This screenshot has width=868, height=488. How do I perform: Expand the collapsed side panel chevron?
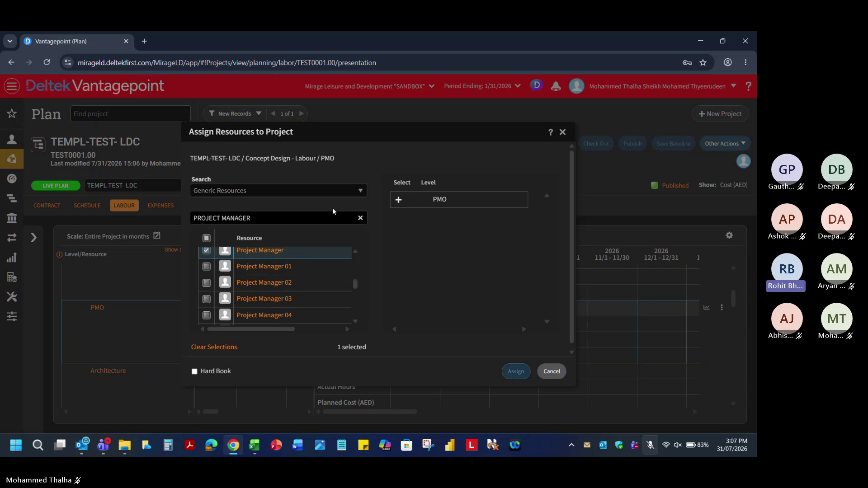[33, 238]
